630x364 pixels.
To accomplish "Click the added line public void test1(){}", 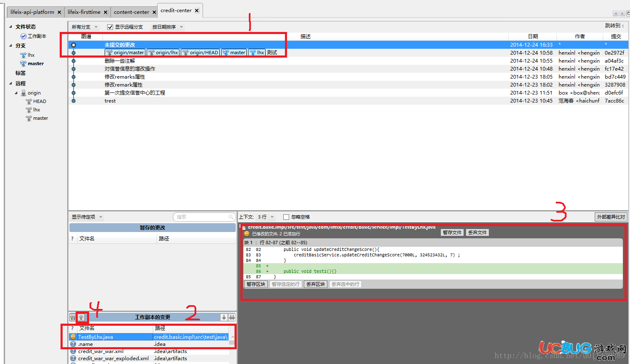I will (310, 271).
